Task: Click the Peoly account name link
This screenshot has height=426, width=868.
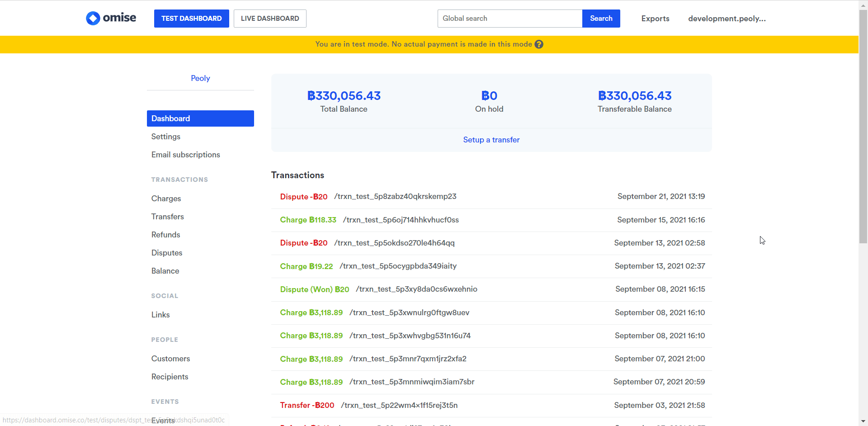Action: pyautogui.click(x=200, y=78)
